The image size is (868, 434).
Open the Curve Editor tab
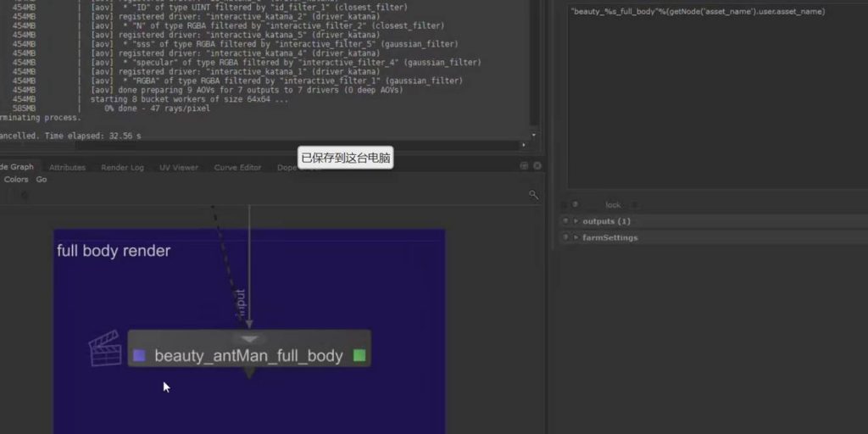pos(237,167)
